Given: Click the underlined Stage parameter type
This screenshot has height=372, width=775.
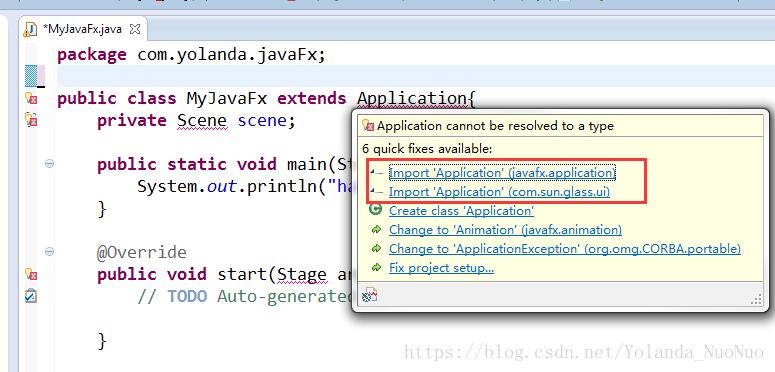Looking at the screenshot, I should click(301, 274).
